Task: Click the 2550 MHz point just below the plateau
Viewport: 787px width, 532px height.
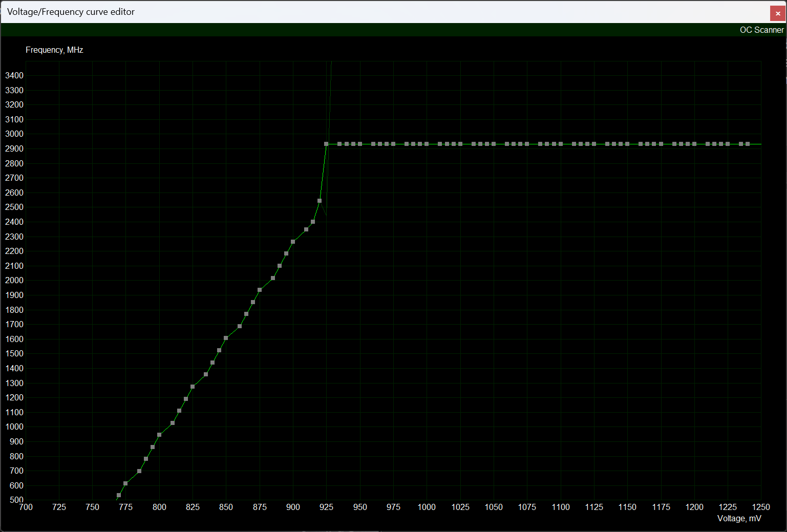Action: point(320,201)
